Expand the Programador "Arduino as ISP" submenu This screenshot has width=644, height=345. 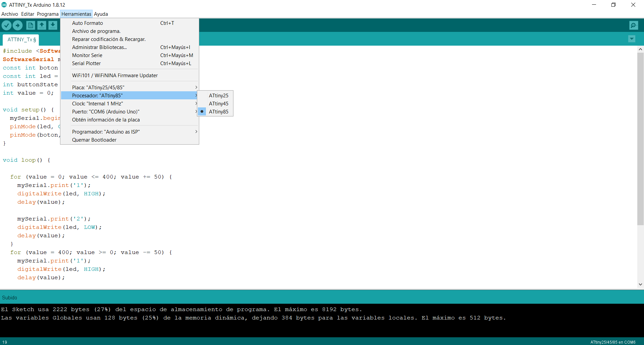click(129, 132)
